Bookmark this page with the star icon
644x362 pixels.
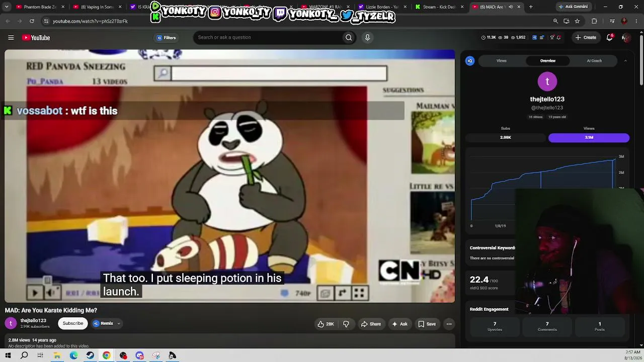tap(577, 21)
